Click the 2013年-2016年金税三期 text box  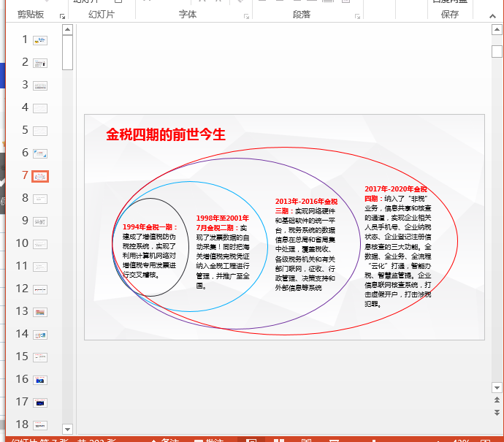click(306, 244)
